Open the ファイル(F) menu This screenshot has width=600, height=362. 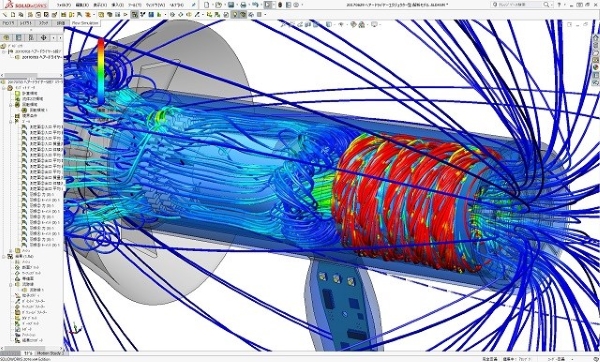click(64, 5)
